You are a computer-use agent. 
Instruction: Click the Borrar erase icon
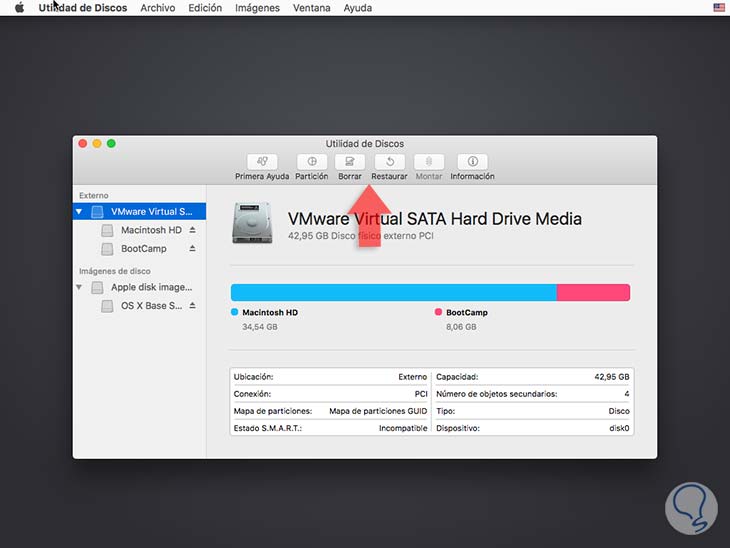[350, 162]
